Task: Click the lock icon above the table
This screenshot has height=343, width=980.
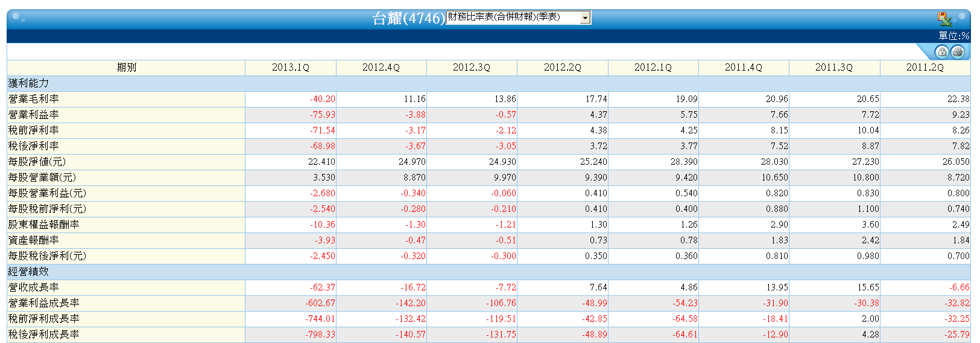Action: pyautogui.click(x=941, y=52)
